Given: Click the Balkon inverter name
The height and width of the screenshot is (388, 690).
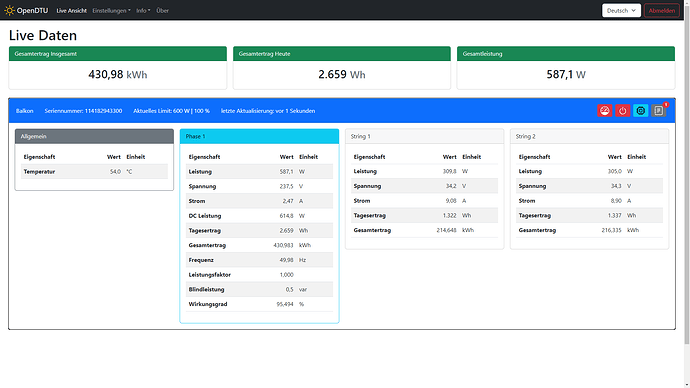Looking at the screenshot, I should coord(25,111).
